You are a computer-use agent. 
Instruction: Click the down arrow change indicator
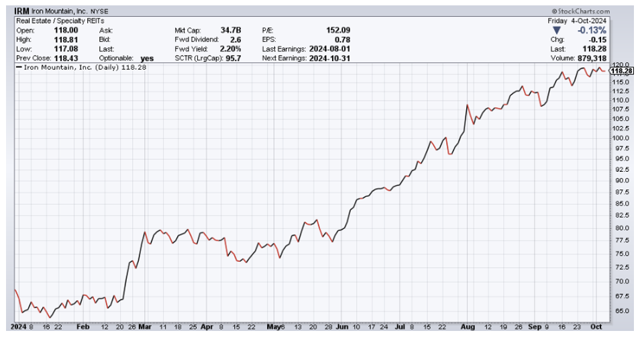coord(557,30)
